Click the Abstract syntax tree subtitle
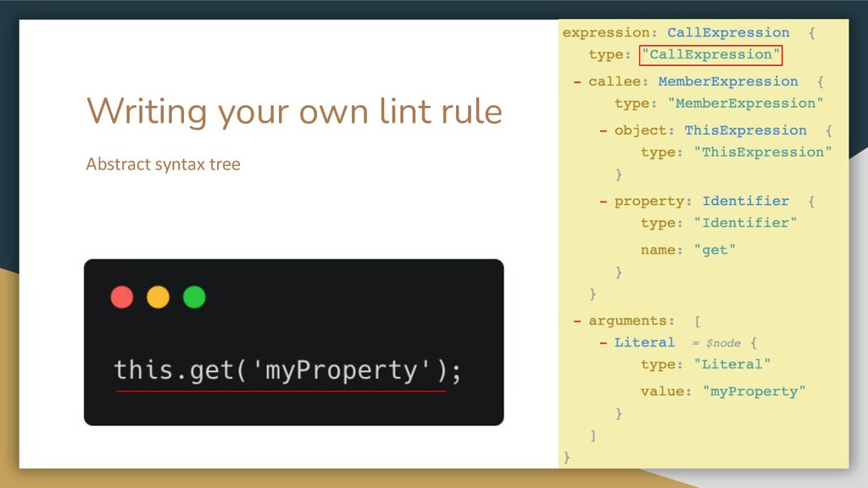 164,164
